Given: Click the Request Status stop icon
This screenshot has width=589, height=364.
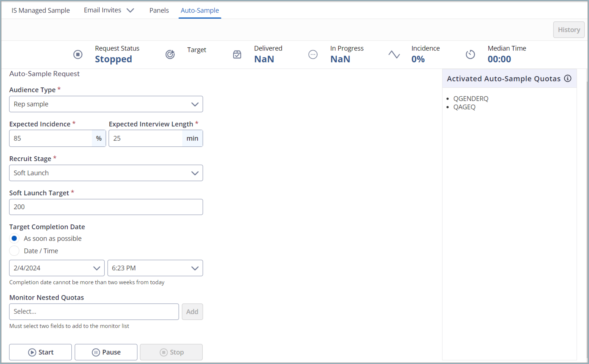Looking at the screenshot, I should [x=78, y=54].
